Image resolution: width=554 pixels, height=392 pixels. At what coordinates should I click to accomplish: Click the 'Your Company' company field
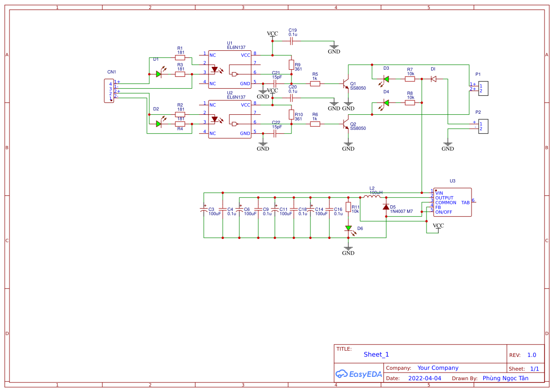tap(437, 368)
